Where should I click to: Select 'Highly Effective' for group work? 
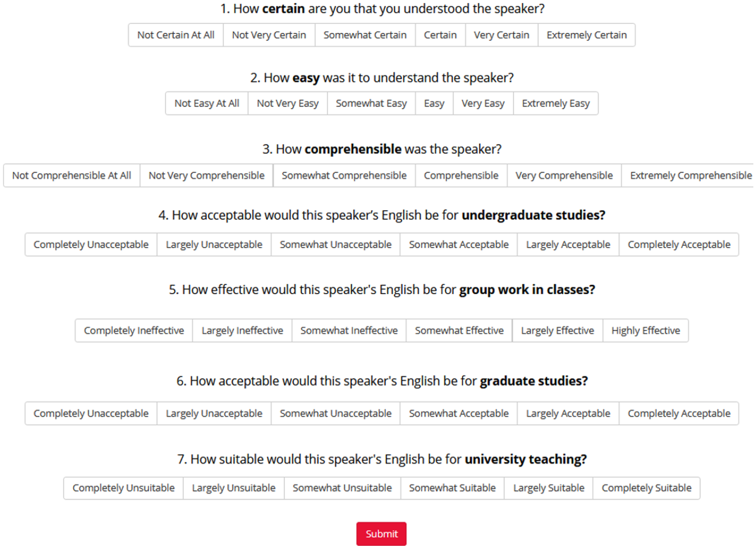646,331
